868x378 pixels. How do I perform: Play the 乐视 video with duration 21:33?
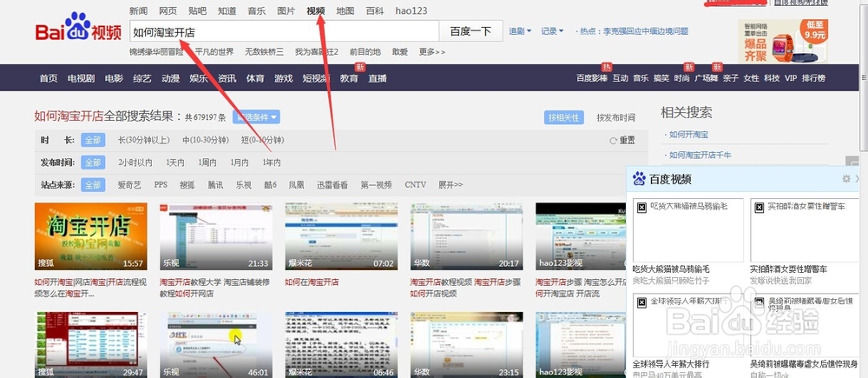coord(216,236)
